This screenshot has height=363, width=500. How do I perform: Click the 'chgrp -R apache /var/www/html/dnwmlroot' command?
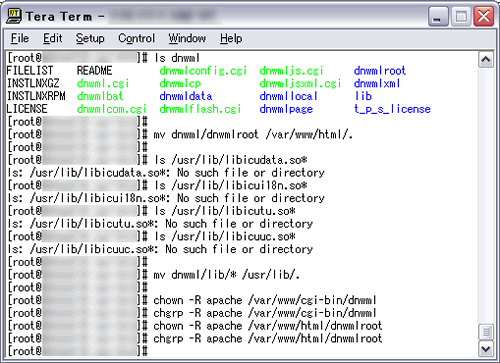click(x=268, y=338)
